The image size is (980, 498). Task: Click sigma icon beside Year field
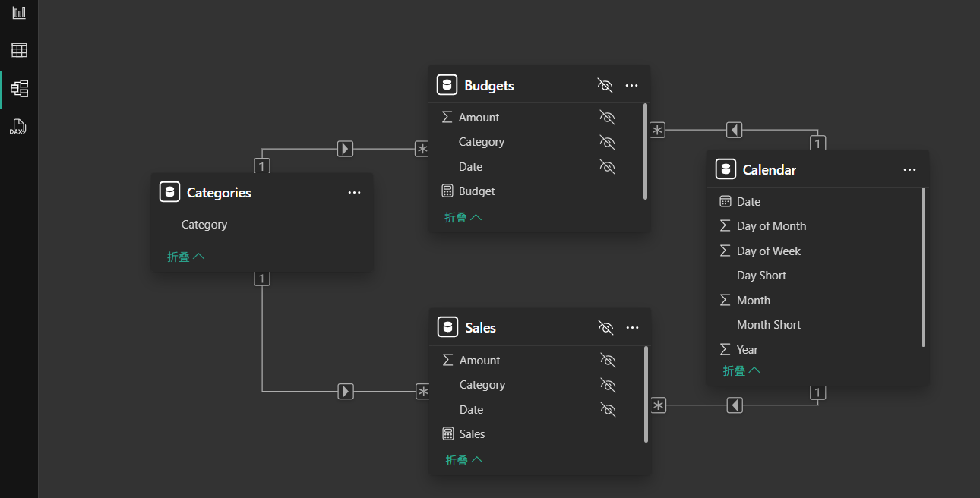[x=725, y=350]
